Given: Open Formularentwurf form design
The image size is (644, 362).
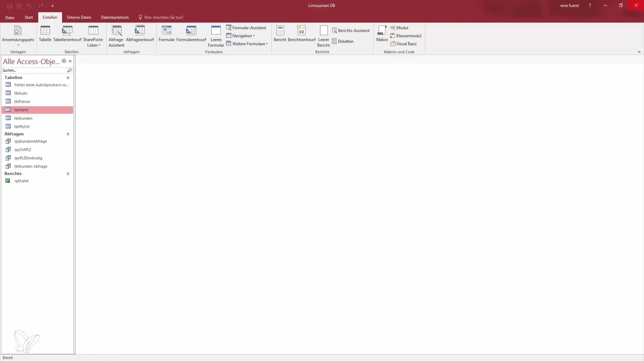Looking at the screenshot, I should pos(191,34).
